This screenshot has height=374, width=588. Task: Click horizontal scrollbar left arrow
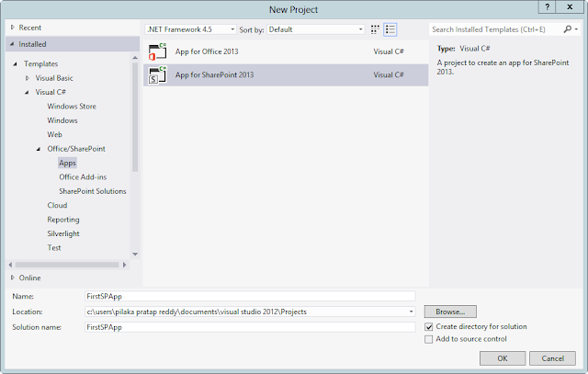(10, 265)
